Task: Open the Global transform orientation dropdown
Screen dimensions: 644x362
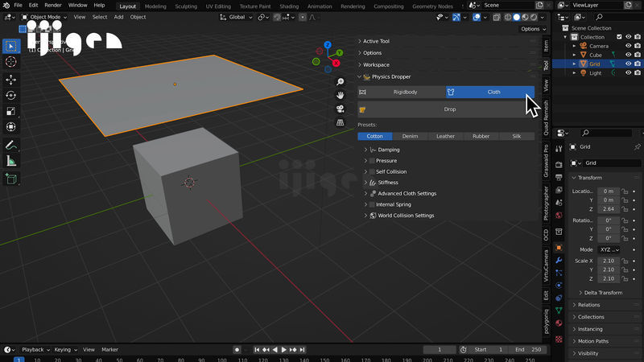Action: click(x=236, y=17)
